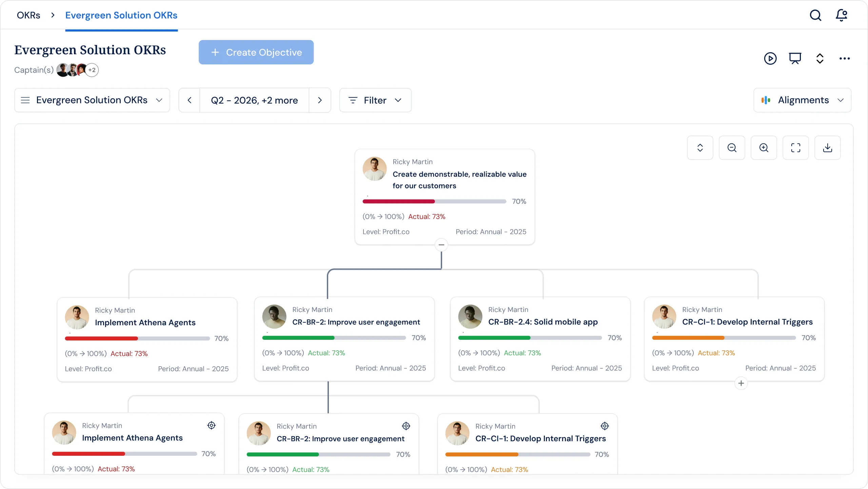Screen dimensions: 868x489
Task: Open CR-BR-2.4: Solid mobile app title
Action: tap(543, 322)
